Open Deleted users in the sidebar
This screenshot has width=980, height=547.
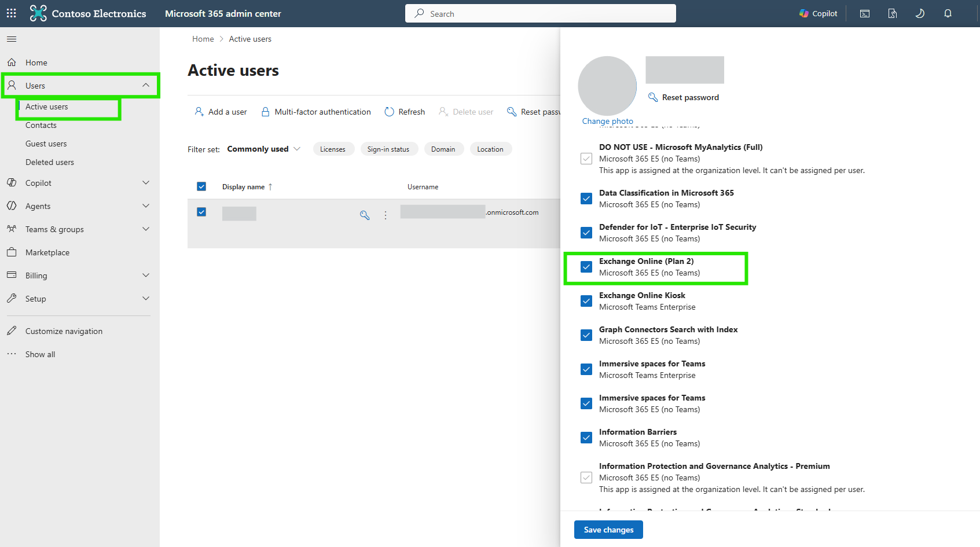click(50, 162)
